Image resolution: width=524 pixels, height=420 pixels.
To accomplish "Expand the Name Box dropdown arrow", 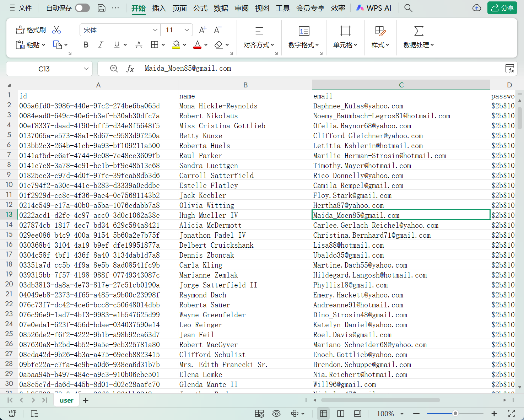I will pos(86,69).
